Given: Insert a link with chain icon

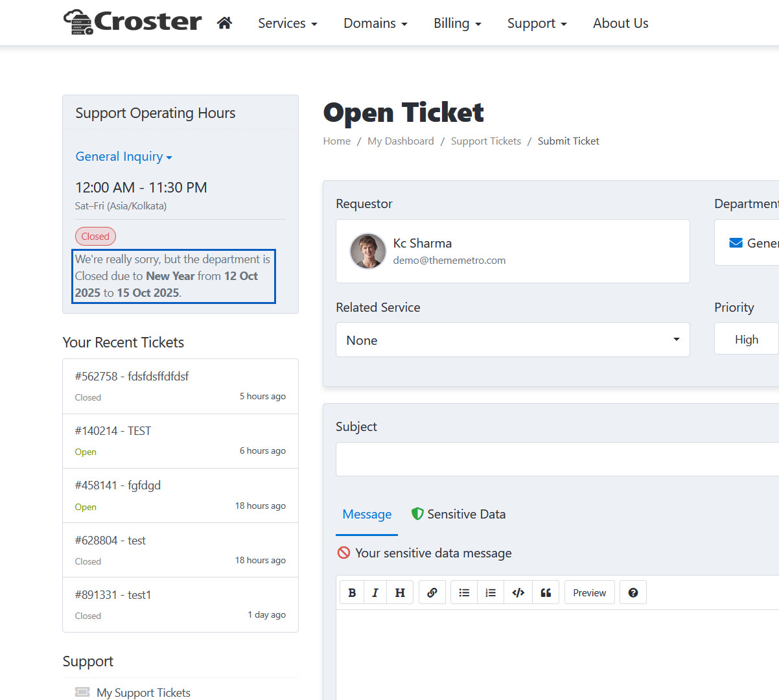Looking at the screenshot, I should pyautogui.click(x=432, y=592).
